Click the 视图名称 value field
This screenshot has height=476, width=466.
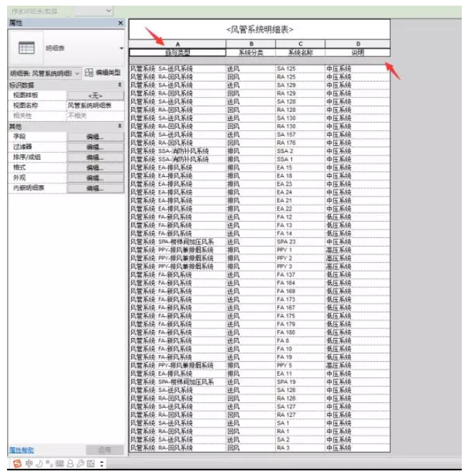[95, 106]
